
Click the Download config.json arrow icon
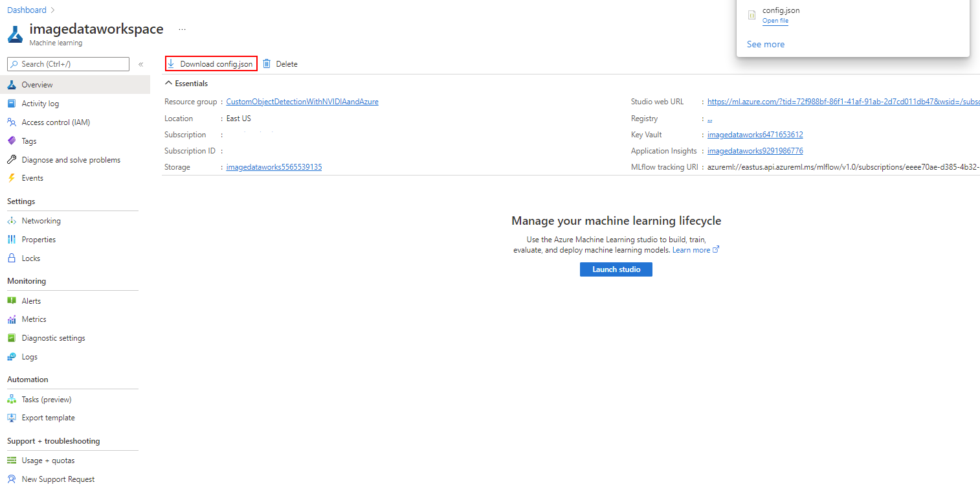(x=171, y=63)
